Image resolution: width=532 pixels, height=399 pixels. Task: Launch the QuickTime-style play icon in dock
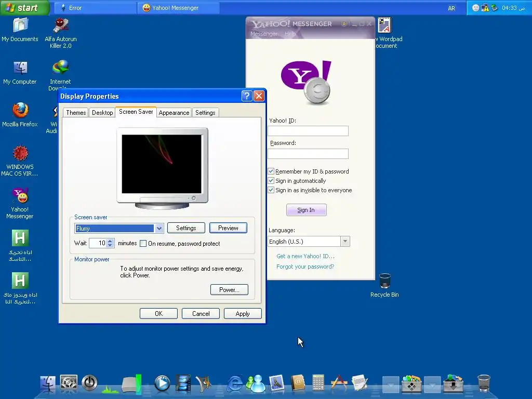click(x=162, y=383)
